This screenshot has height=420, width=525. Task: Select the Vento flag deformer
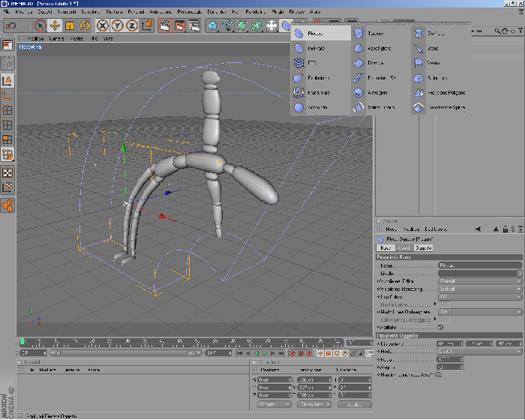point(441,63)
